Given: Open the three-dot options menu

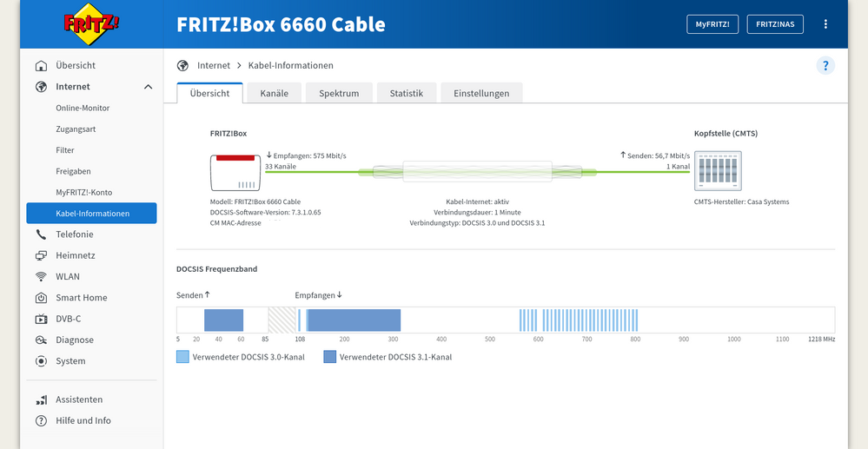Looking at the screenshot, I should 825,24.
